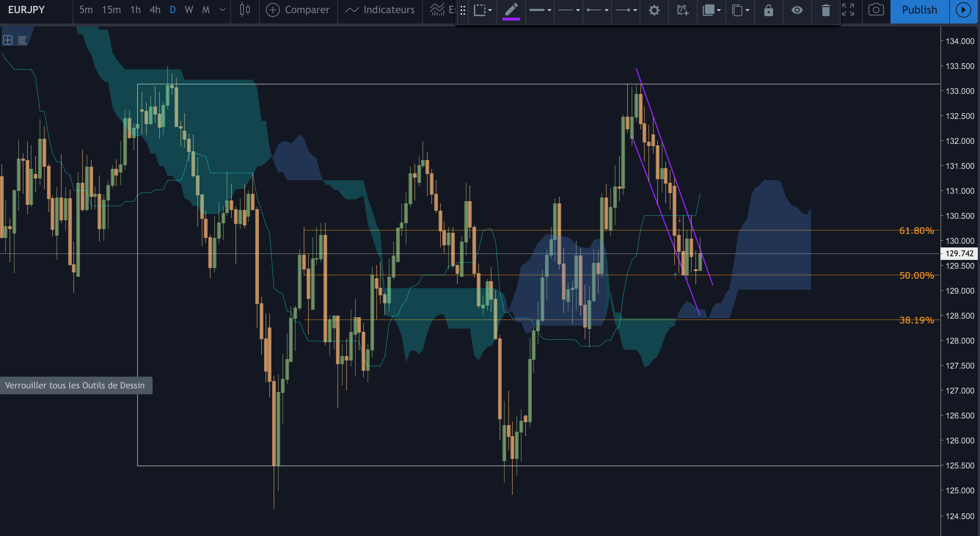The image size is (980, 536).
Task: Grab the floating toolbar drag handle
Action: pos(462,10)
